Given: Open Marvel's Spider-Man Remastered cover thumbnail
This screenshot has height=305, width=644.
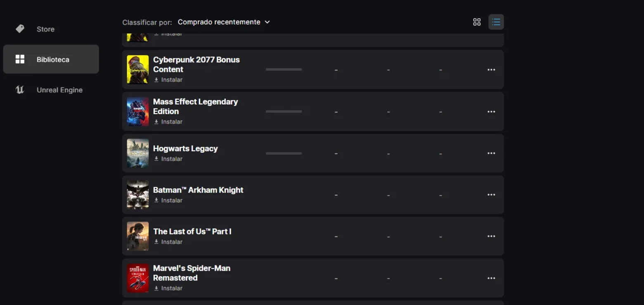Looking at the screenshot, I should point(137,278).
